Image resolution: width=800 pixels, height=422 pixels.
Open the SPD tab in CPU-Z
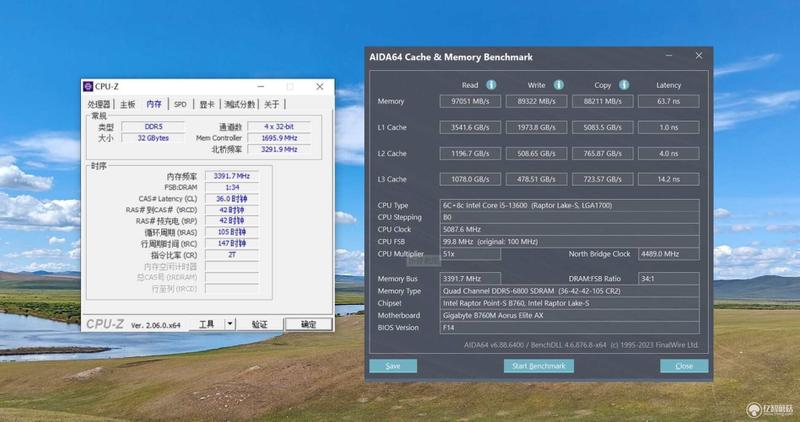(180, 104)
